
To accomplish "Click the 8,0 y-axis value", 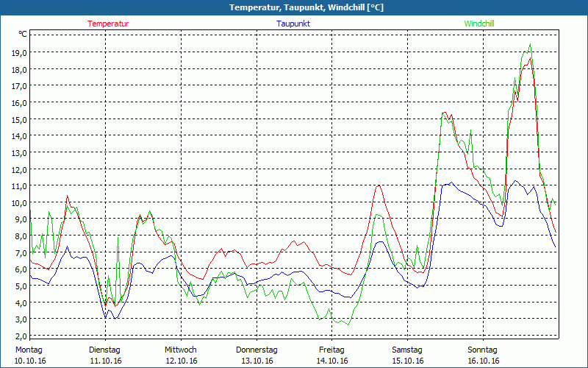I will click(21, 236).
